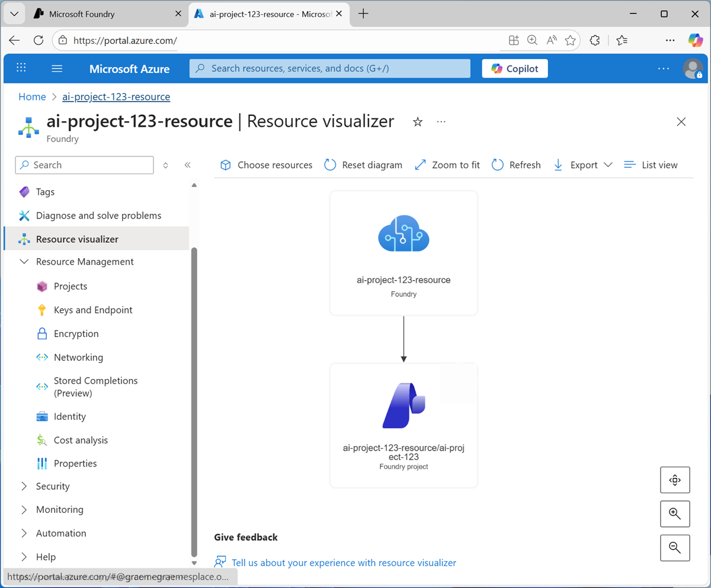Click the Foundry resource node in the diagram

403,253
